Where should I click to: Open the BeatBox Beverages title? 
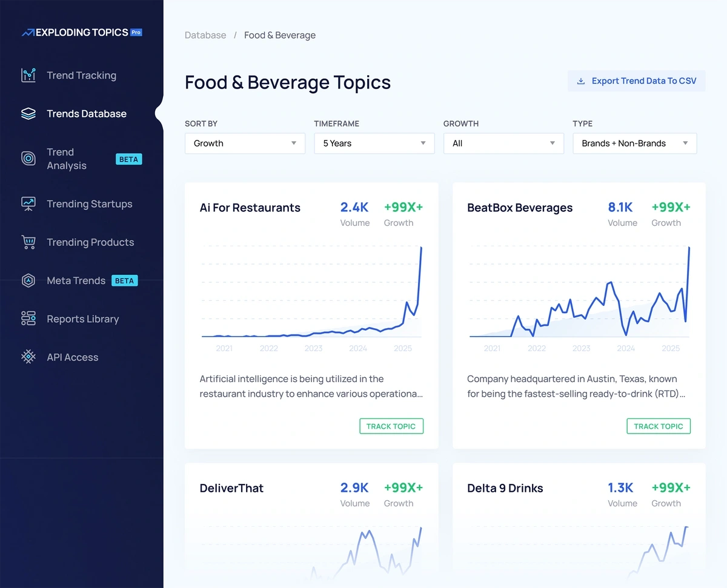tap(520, 208)
